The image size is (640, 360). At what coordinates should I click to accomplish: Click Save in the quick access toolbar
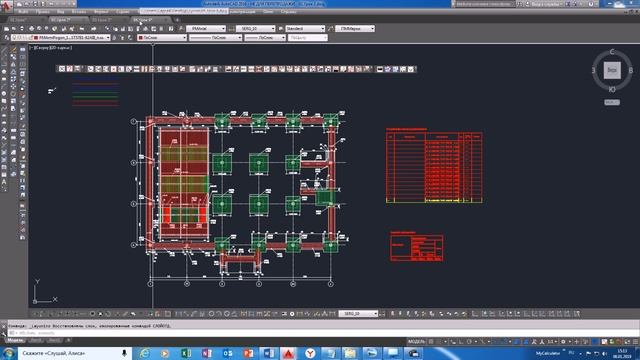34,4
